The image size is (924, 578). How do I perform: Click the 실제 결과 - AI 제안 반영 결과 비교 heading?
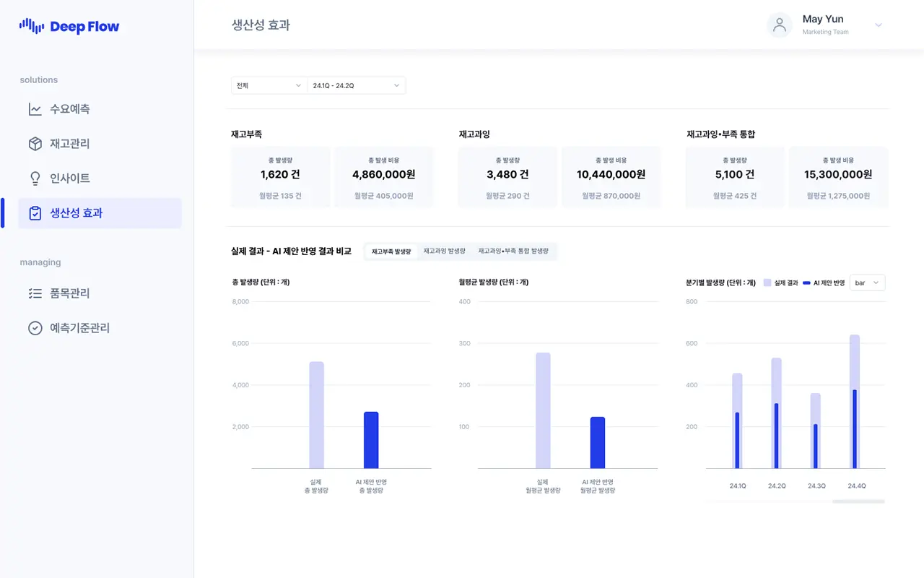click(291, 251)
